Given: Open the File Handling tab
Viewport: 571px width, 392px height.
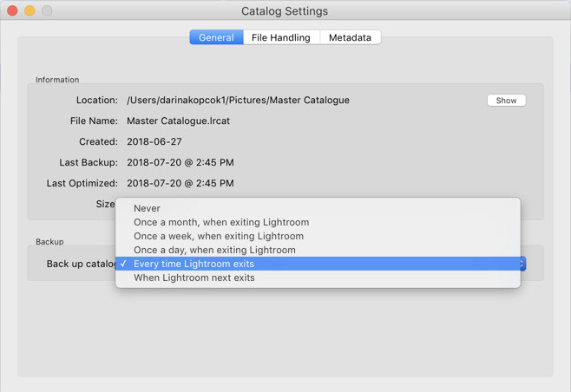Looking at the screenshot, I should coord(281,37).
